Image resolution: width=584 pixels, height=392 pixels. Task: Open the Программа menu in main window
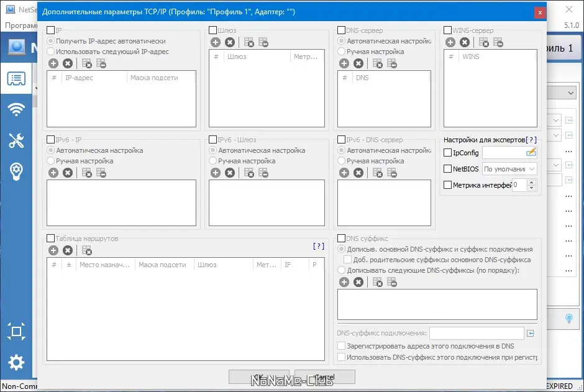click(21, 25)
